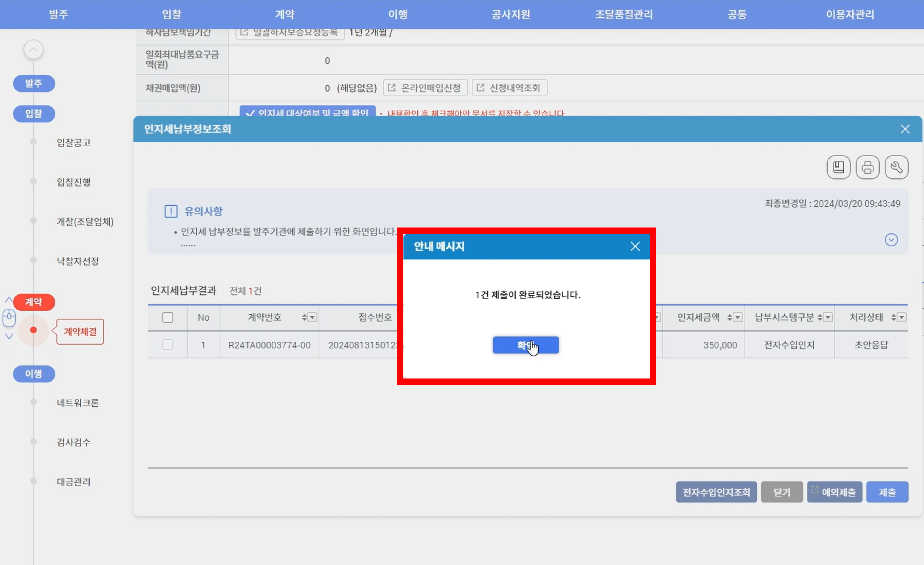Open the manual book icon
Viewport: 924px width, 565px height.
[x=838, y=167]
